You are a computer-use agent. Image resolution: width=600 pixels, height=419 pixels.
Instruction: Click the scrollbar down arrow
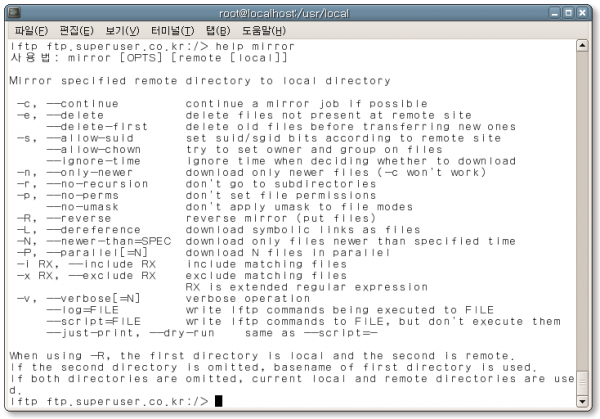[x=582, y=401]
